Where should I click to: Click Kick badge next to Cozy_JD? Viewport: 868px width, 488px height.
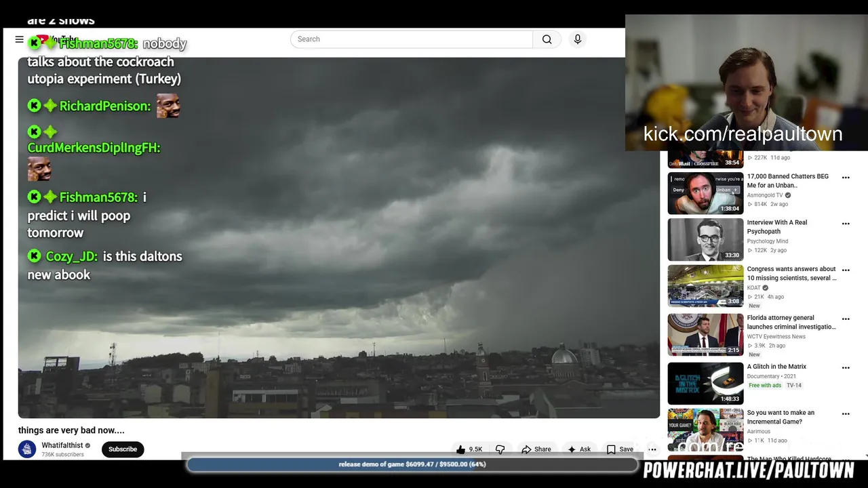click(x=35, y=256)
